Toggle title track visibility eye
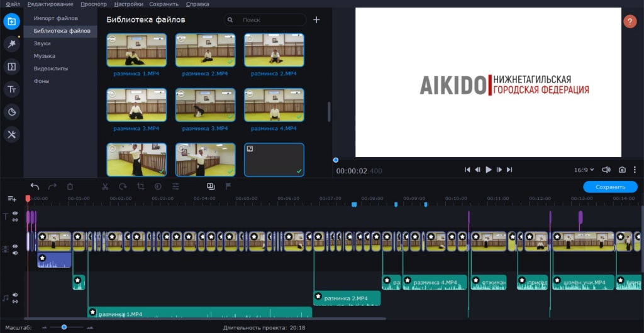Screen dimensions: 644x333 15,213
